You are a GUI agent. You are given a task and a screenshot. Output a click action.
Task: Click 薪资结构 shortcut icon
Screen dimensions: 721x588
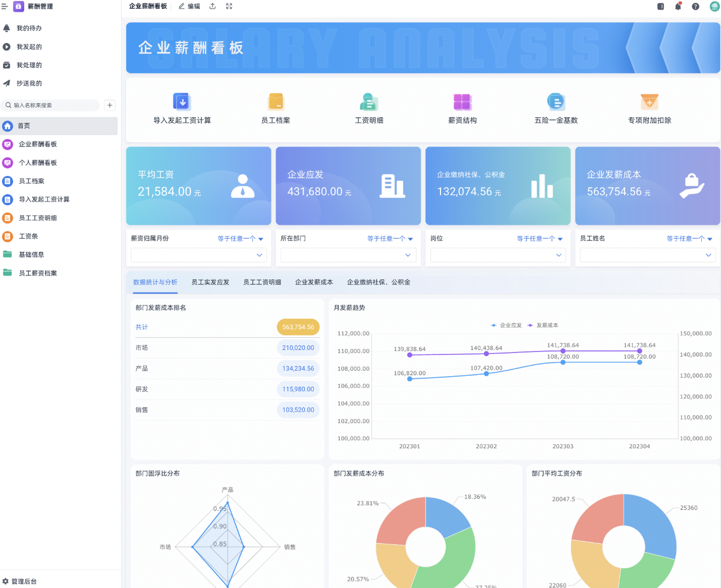(462, 102)
